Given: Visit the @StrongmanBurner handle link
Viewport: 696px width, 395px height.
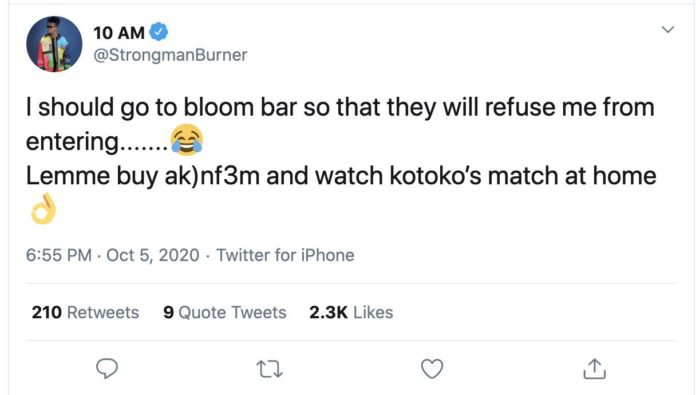Looking at the screenshot, I should tap(170, 55).
